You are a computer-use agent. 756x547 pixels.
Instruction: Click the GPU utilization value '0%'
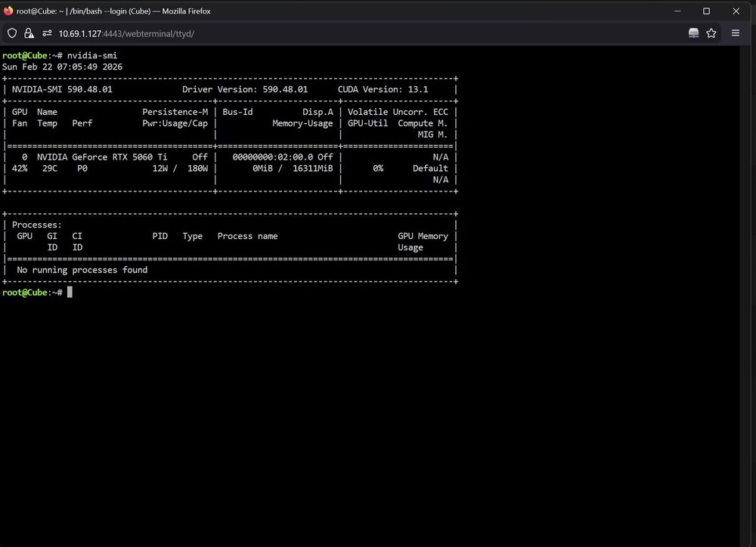pyautogui.click(x=378, y=169)
